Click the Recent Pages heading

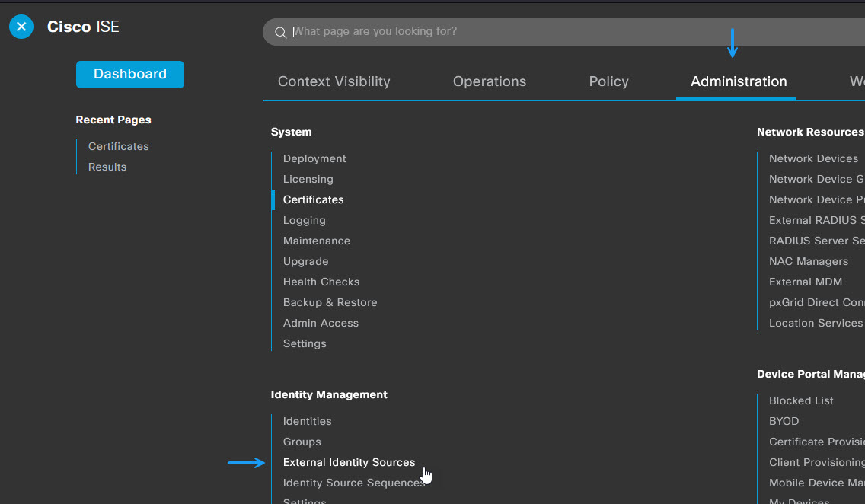113,120
